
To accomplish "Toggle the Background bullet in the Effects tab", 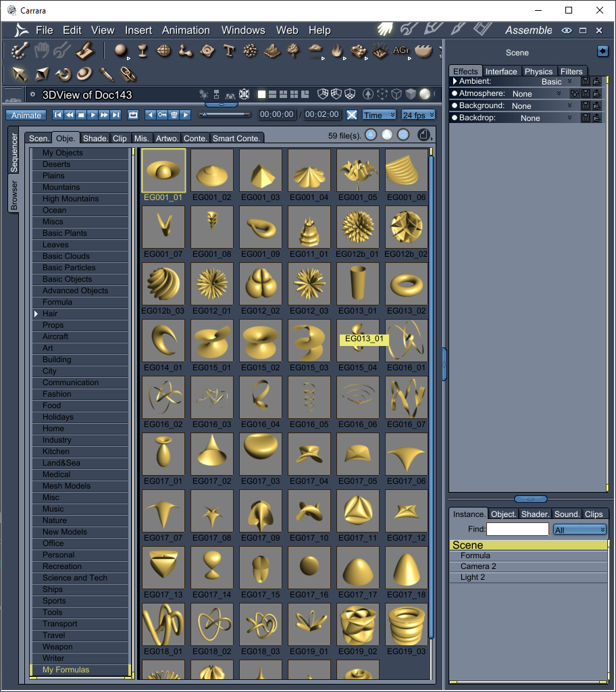I will click(x=455, y=105).
